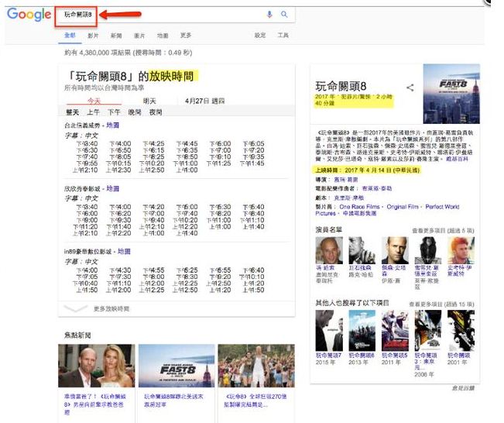The image size is (504, 423).
Task: Click the FAST8 movie poster in knowledge panel
Action: pyautogui.click(x=451, y=94)
